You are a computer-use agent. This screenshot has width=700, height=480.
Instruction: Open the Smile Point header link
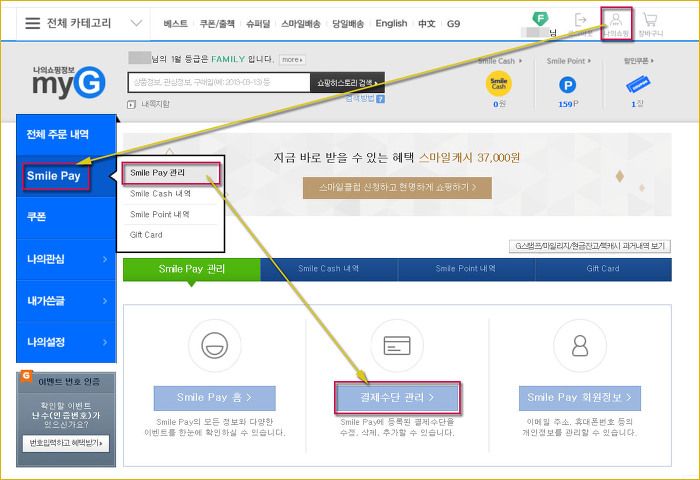[x=568, y=61]
